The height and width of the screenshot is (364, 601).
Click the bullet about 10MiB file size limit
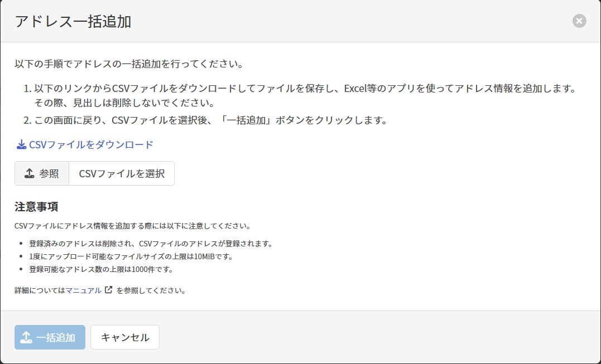pyautogui.click(x=131, y=256)
